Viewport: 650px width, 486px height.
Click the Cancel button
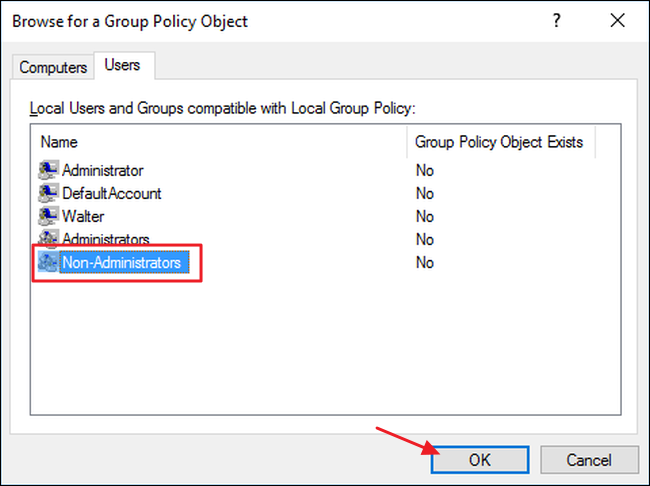pyautogui.click(x=589, y=459)
